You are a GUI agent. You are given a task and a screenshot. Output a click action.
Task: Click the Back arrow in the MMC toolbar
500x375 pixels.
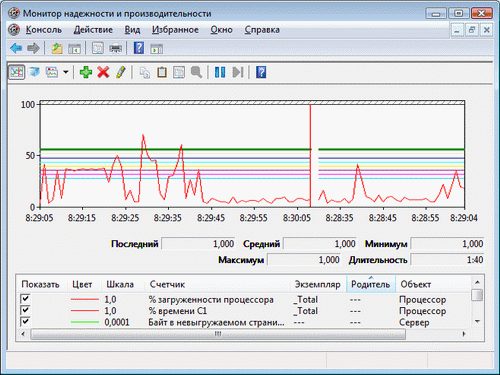click(x=16, y=49)
